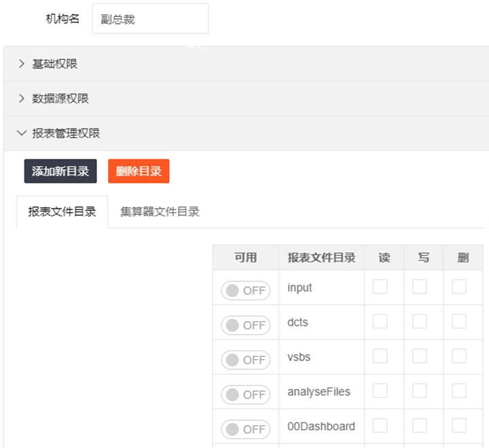Switch to the 报表文件目录 tab
489x448 pixels.
click(62, 212)
